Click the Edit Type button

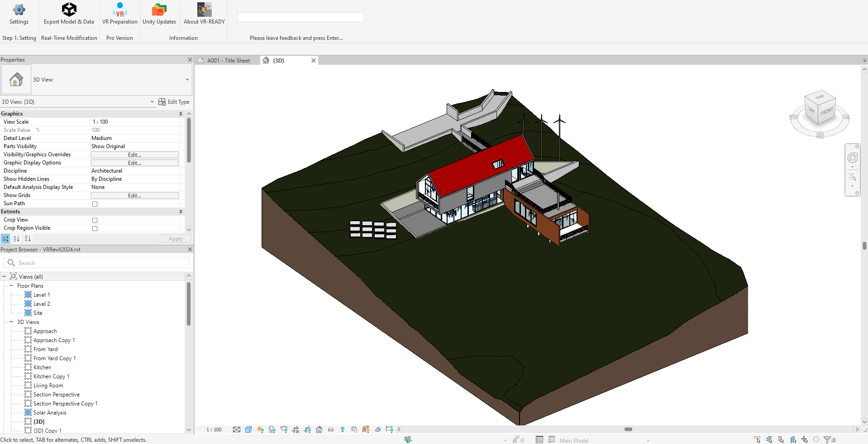(174, 102)
